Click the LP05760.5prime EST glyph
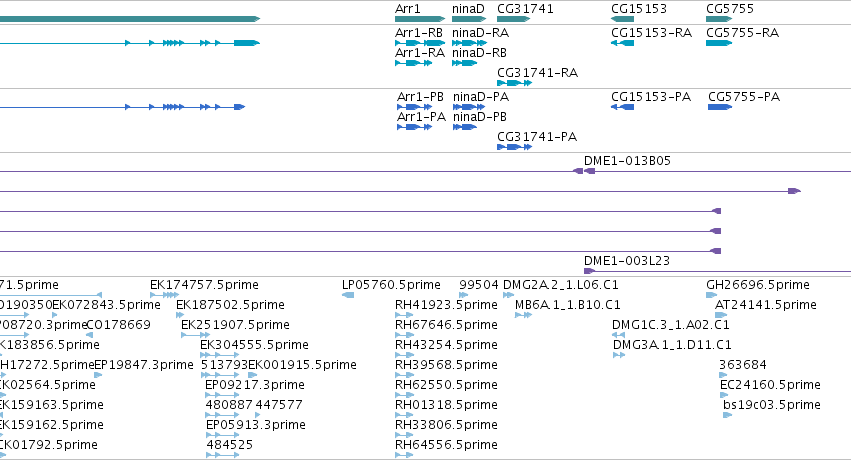This screenshot has width=851, height=460. pyautogui.click(x=348, y=295)
